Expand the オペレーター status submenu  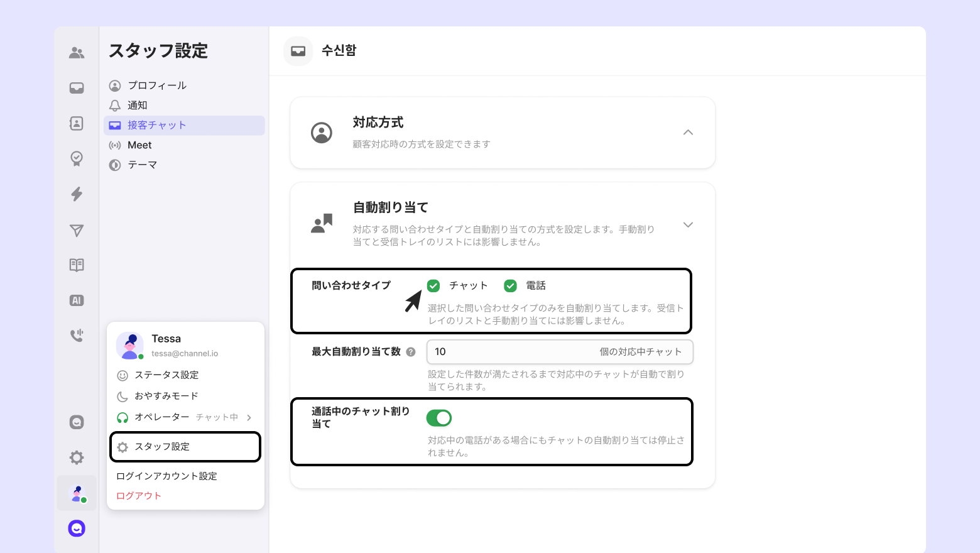(249, 417)
